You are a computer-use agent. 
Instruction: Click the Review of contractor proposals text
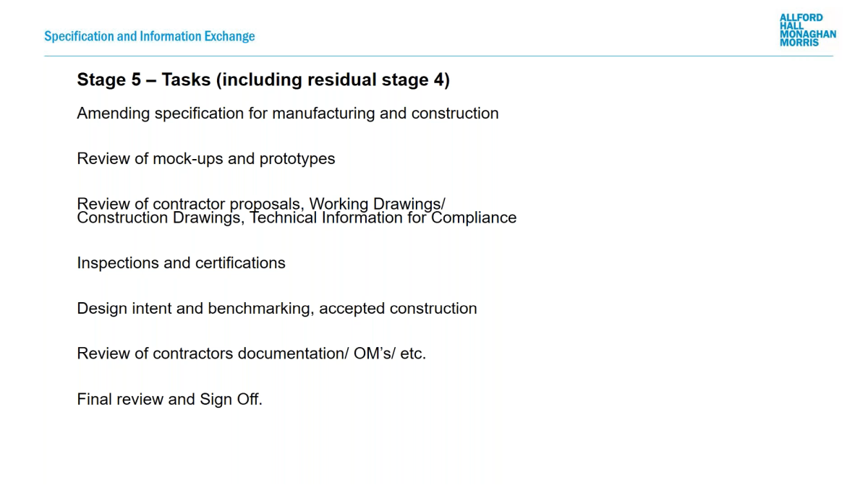191,204
